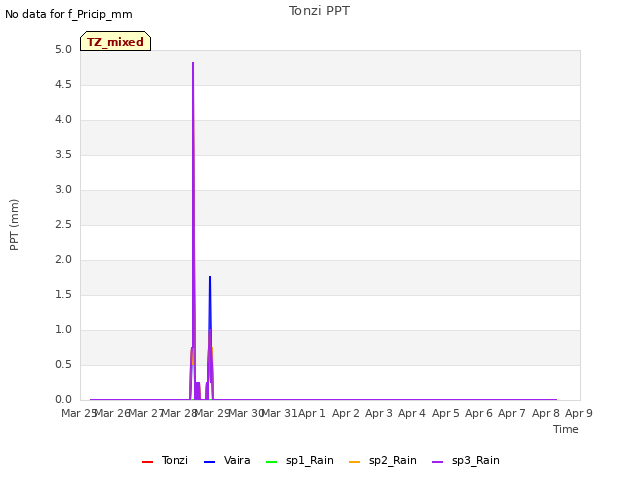
Task: Click the Time x-axis label
Action: pos(566,429)
